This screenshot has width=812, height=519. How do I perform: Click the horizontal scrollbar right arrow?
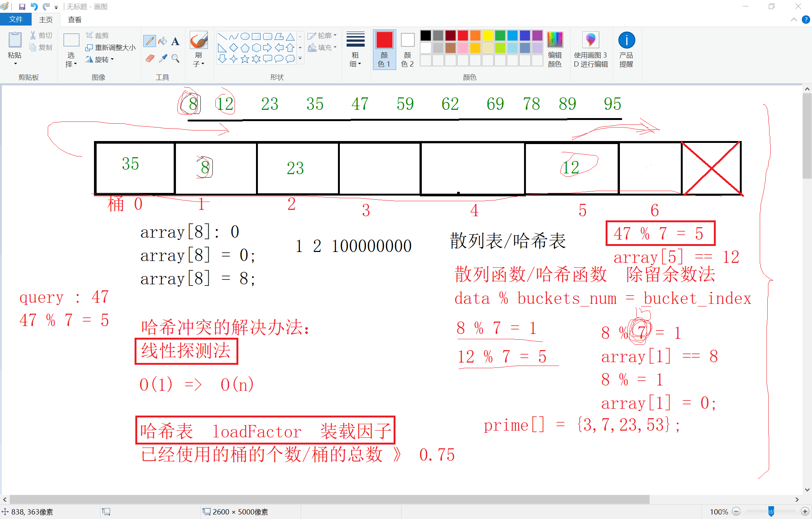tap(797, 499)
